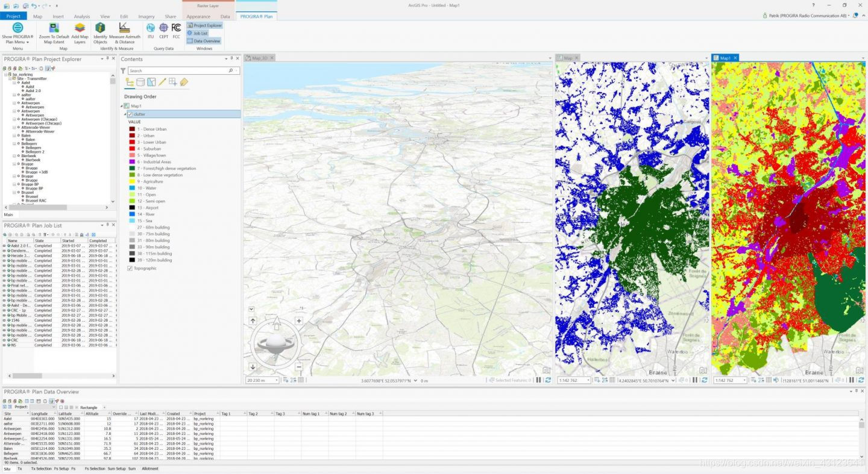Screen dimensions: 868x474
Task: Open the 20 230 m scale dropdown
Action: pos(277,380)
